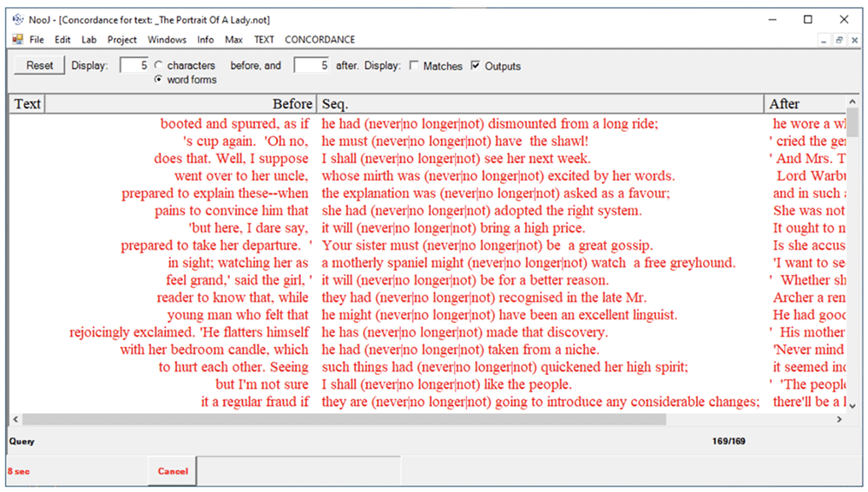Click the horizontal scrollbar left arrow
Screen dimensions: 868x492
16,419
